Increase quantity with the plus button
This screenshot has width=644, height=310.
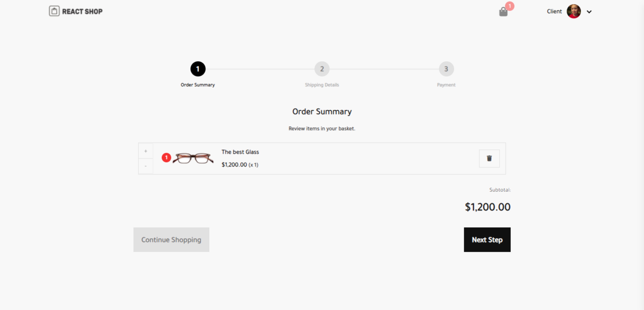pos(146,151)
